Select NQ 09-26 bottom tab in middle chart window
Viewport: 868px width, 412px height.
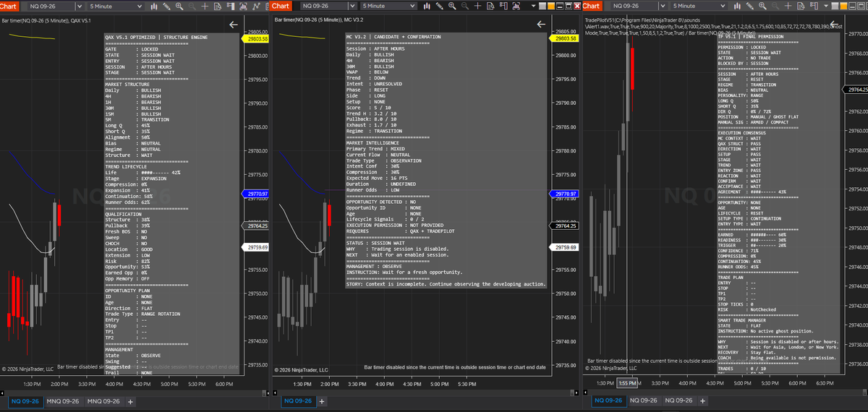(299, 400)
